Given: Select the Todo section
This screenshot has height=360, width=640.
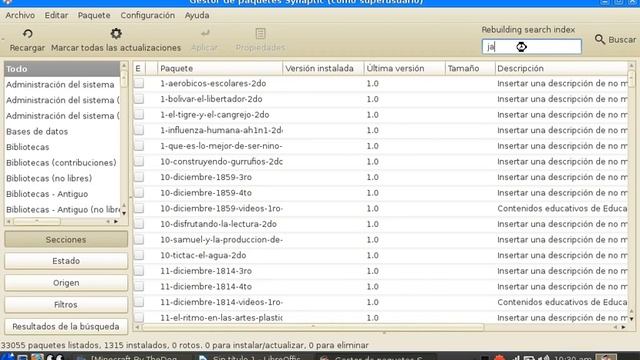Looking at the screenshot, I should 62,69.
